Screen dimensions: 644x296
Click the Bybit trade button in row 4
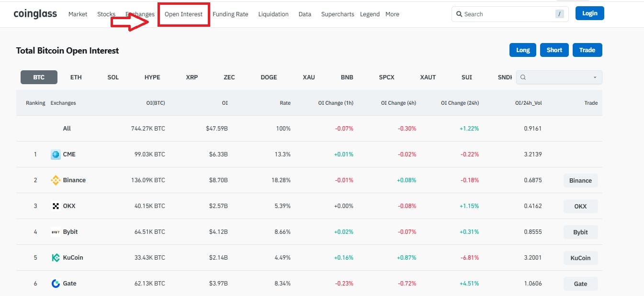580,232
